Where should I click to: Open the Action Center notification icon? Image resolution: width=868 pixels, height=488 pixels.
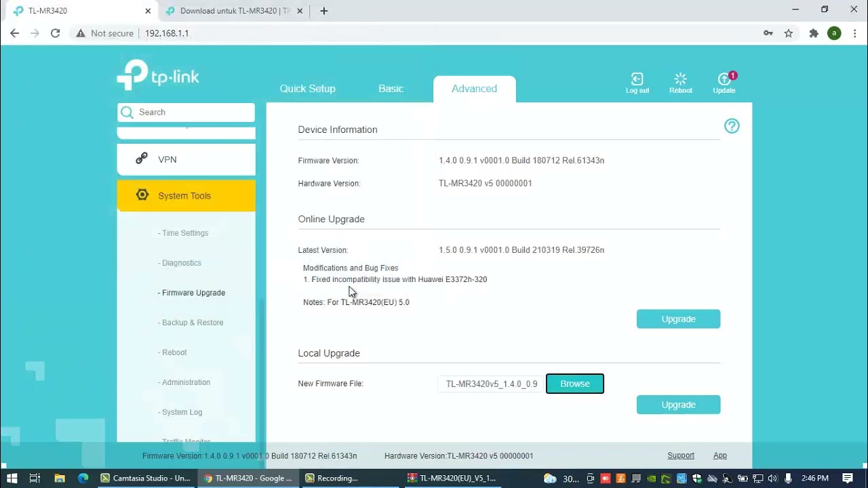(x=848, y=478)
